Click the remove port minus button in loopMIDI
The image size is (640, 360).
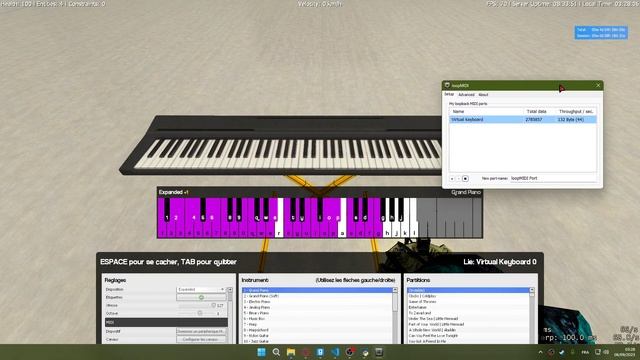point(458,178)
